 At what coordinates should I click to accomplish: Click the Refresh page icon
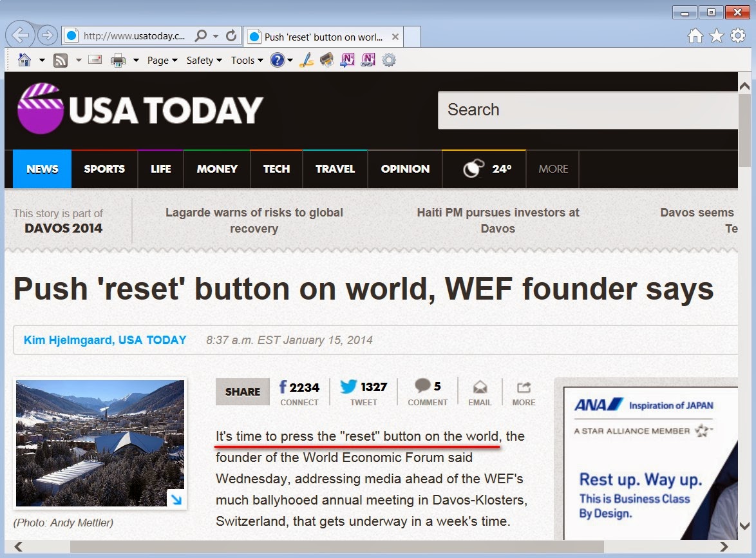click(x=231, y=35)
